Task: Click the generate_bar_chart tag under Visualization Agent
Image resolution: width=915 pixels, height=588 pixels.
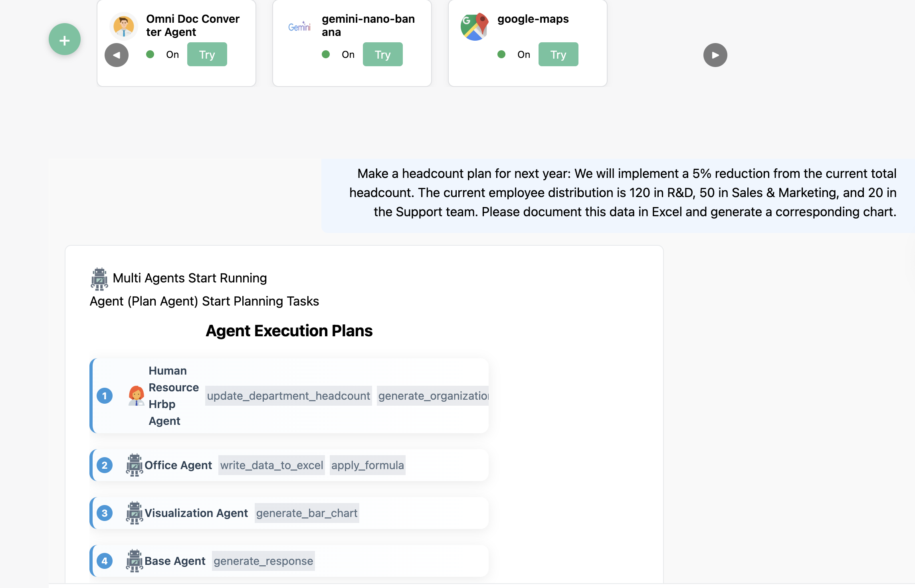Action: [x=306, y=513]
